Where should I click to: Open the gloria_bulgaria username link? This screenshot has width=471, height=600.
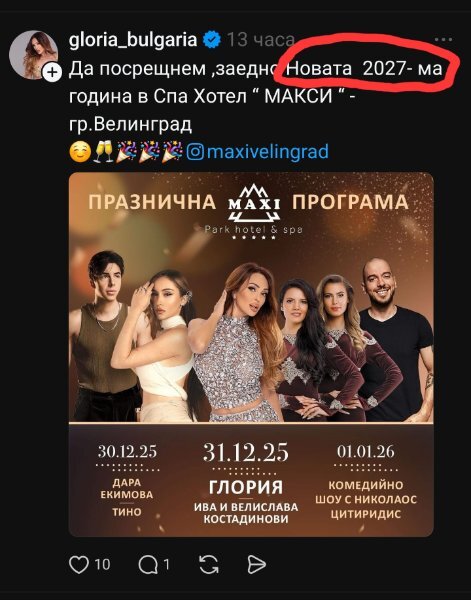pos(133,40)
